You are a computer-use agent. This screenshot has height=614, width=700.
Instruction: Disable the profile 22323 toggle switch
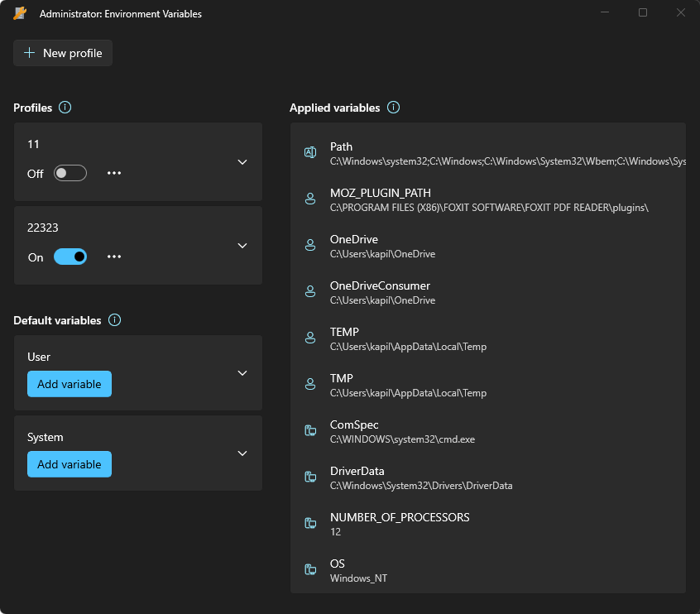coord(70,257)
